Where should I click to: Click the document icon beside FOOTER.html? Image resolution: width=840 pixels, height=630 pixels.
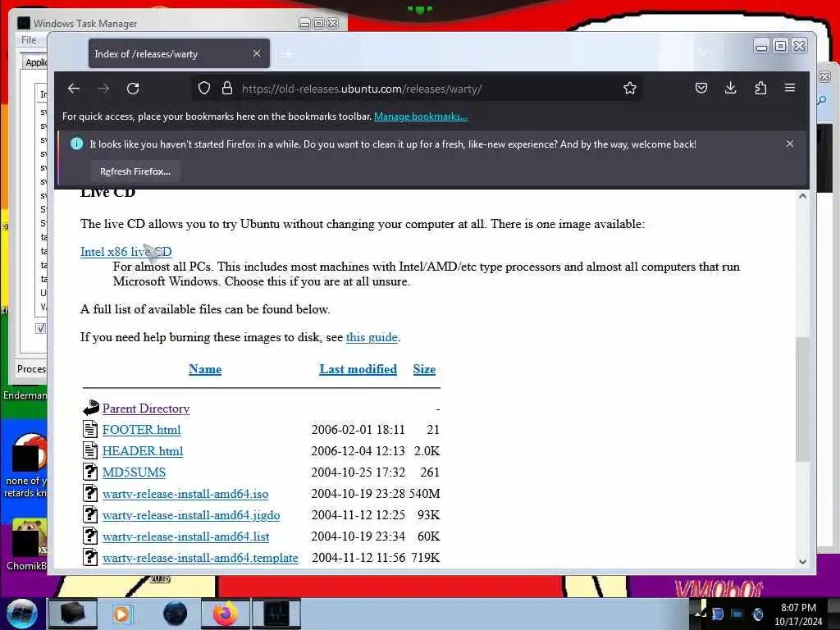(90, 429)
